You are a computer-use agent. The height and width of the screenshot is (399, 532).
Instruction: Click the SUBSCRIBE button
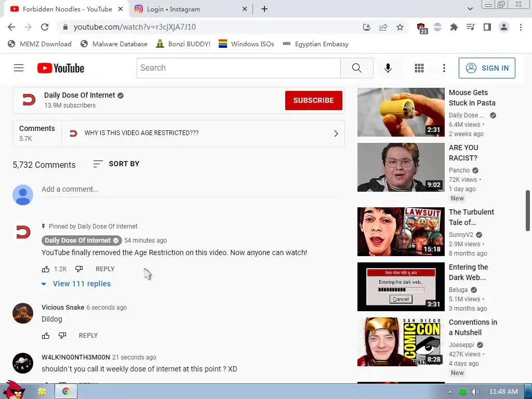click(x=313, y=100)
